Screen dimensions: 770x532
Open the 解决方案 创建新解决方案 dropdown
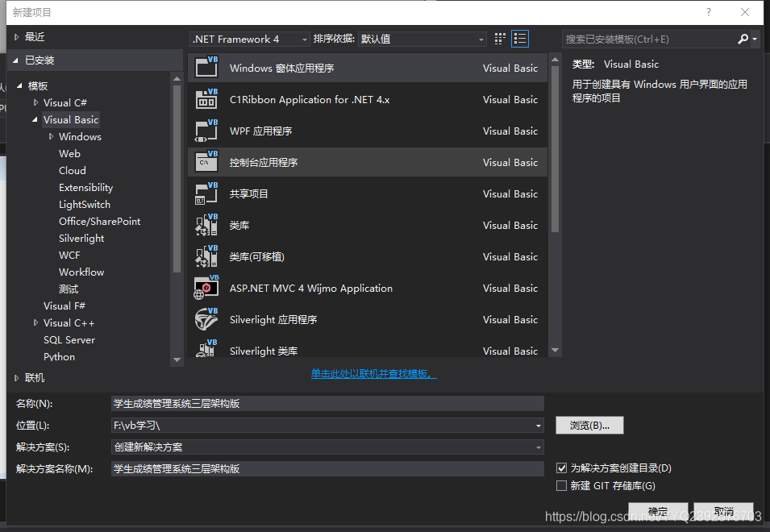327,447
